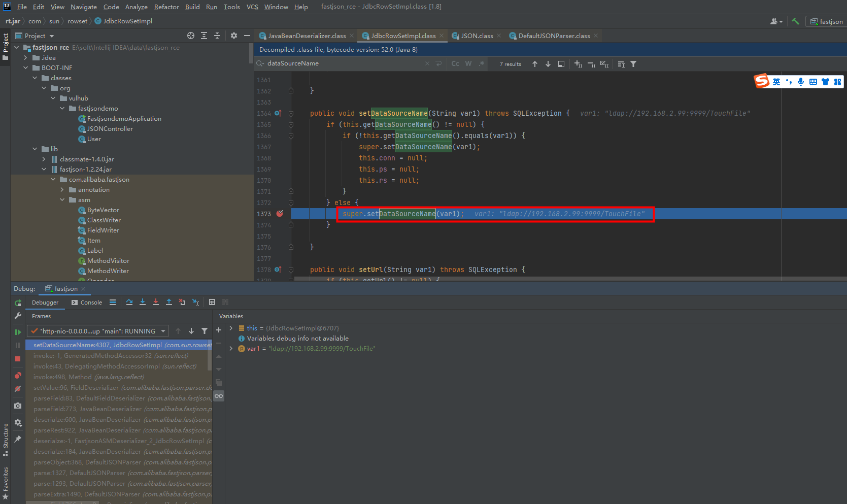Open the Navigate menu
The width and height of the screenshot is (847, 504).
[x=84, y=7]
